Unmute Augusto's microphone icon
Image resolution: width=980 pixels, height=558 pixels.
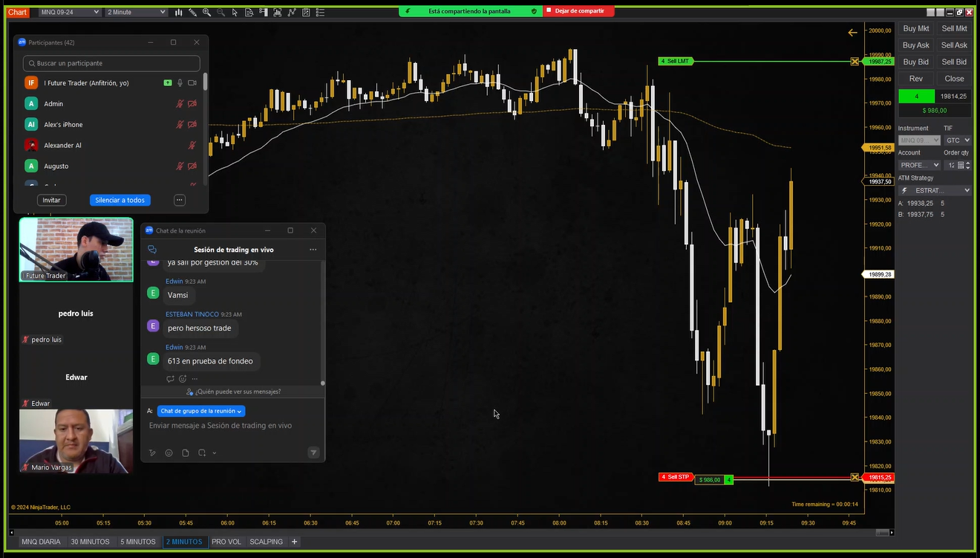(179, 166)
